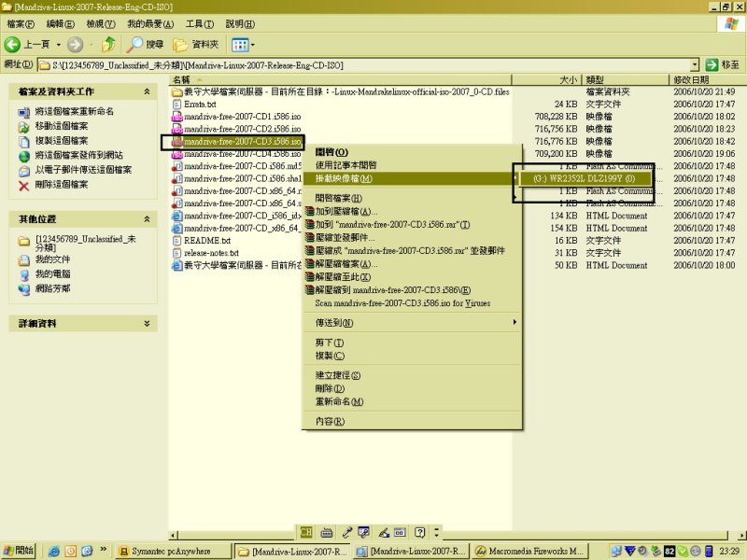Click the microphone icon on the language bar
The image size is (747, 560).
click(347, 532)
